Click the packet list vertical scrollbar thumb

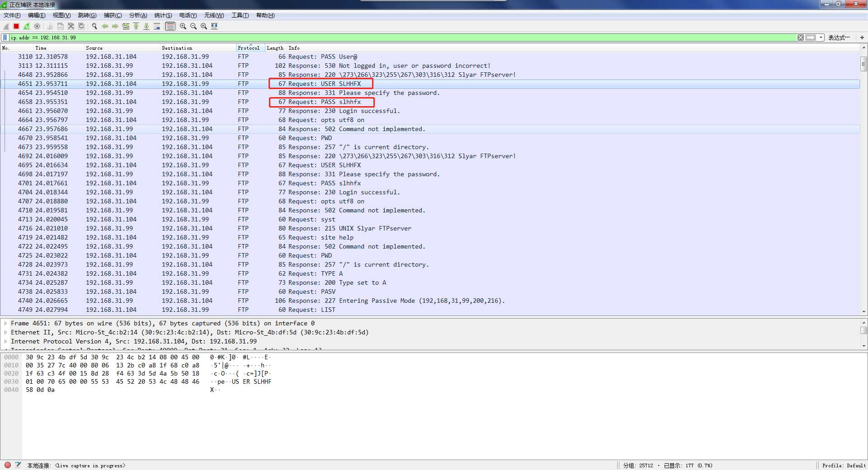click(863, 64)
